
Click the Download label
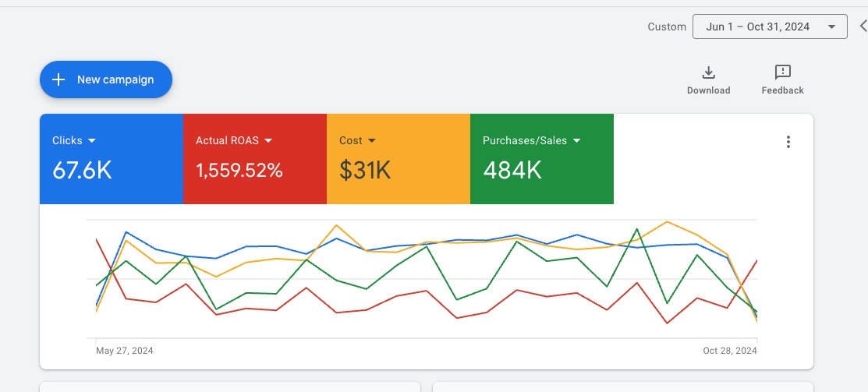709,90
